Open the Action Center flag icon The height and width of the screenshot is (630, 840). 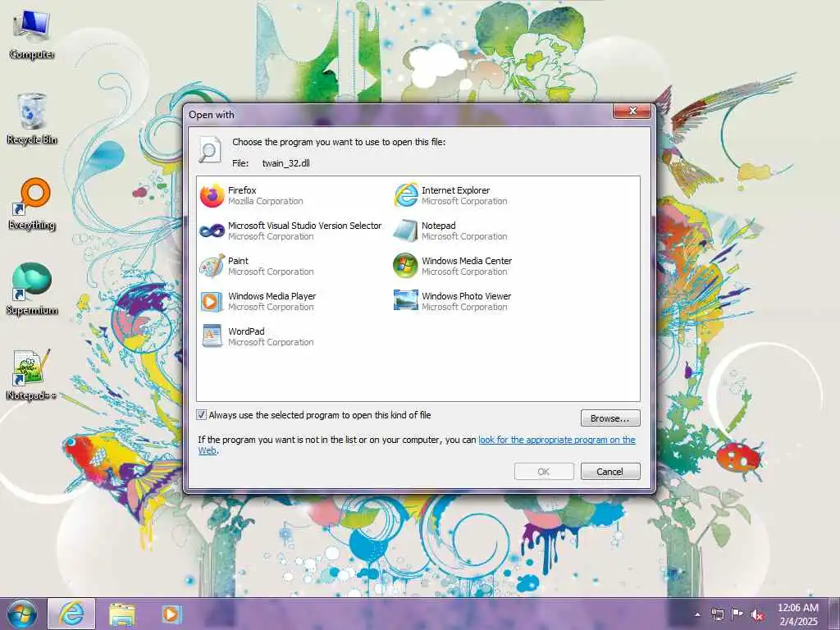tap(737, 614)
